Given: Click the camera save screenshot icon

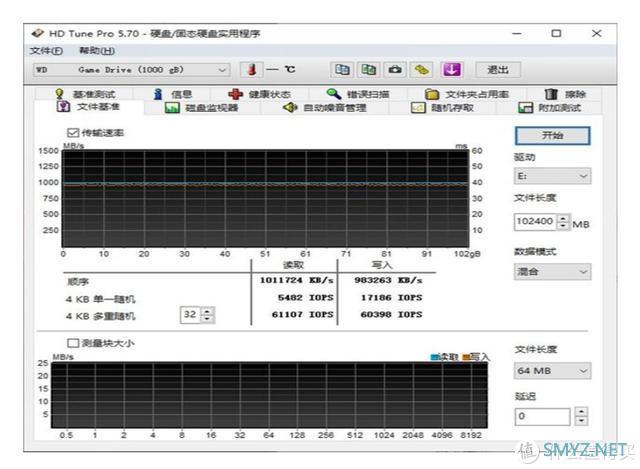Looking at the screenshot, I should (395, 70).
